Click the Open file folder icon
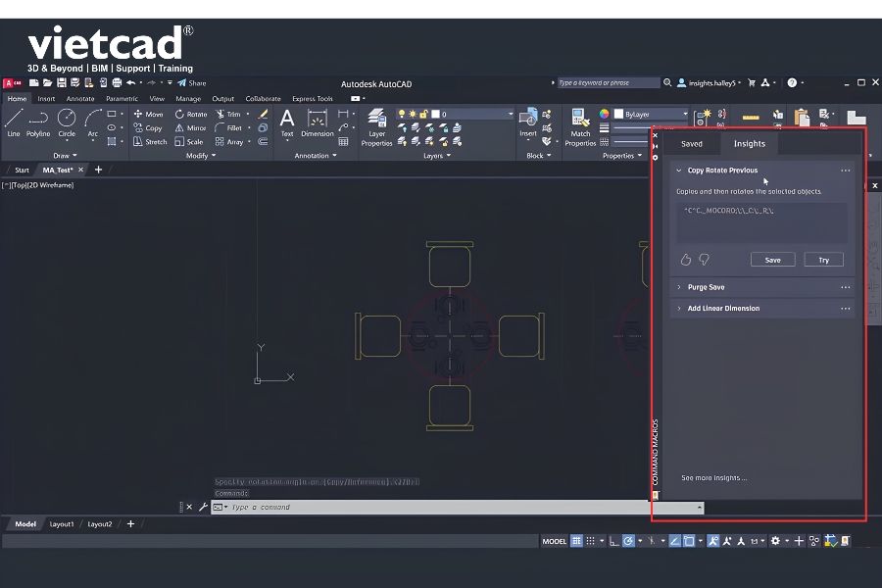This screenshot has width=882, height=588. coord(47,82)
